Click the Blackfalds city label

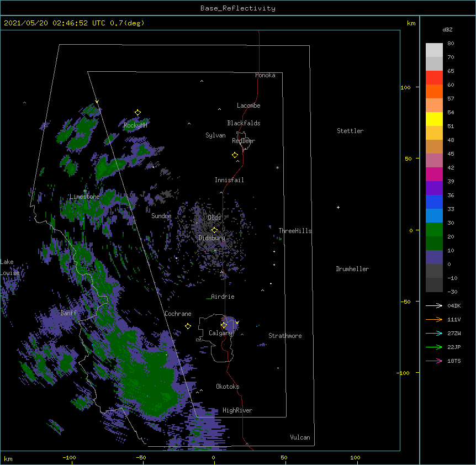(244, 123)
